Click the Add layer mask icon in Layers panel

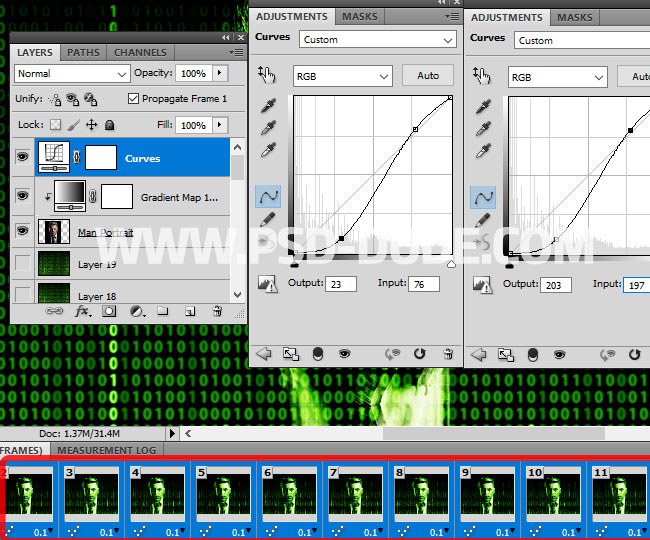tap(110, 312)
